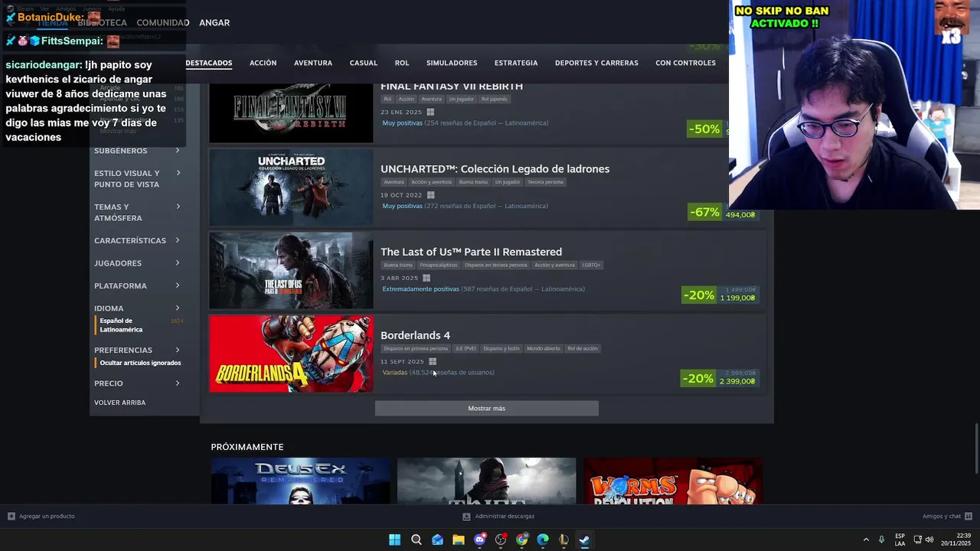
Task: Open Outlook from the taskbar
Action: click(x=437, y=540)
